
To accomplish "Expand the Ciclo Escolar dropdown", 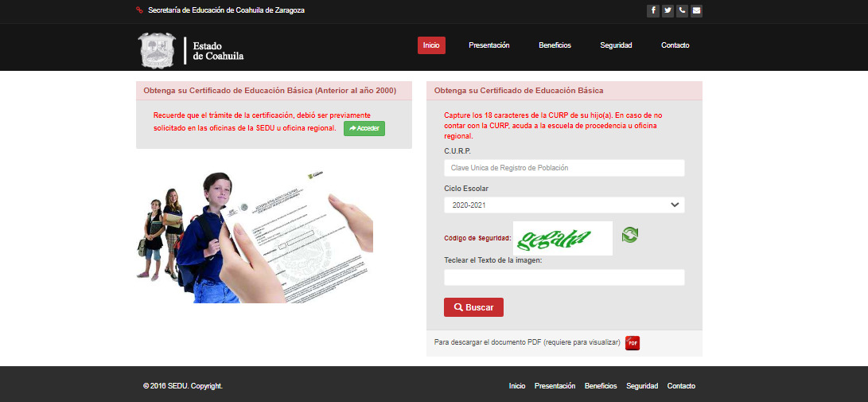I will point(564,205).
